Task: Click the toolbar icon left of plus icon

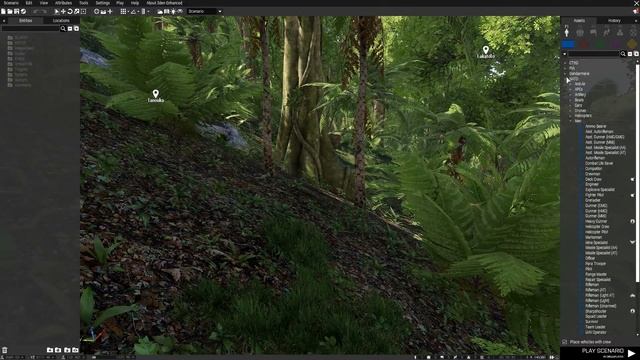Action: pos(103,11)
